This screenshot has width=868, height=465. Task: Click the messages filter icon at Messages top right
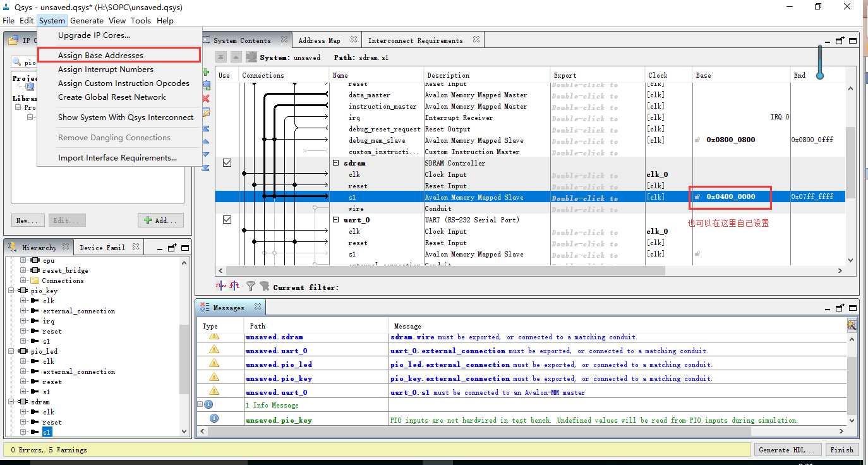(x=852, y=325)
